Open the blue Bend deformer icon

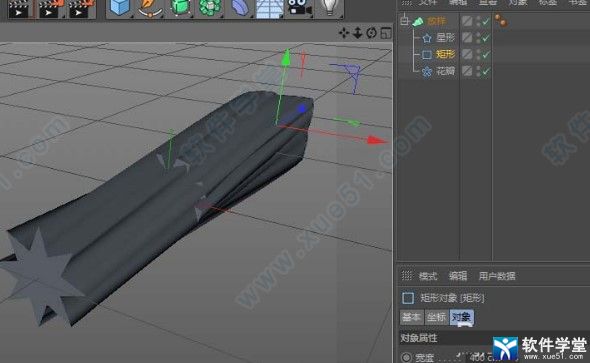click(239, 8)
